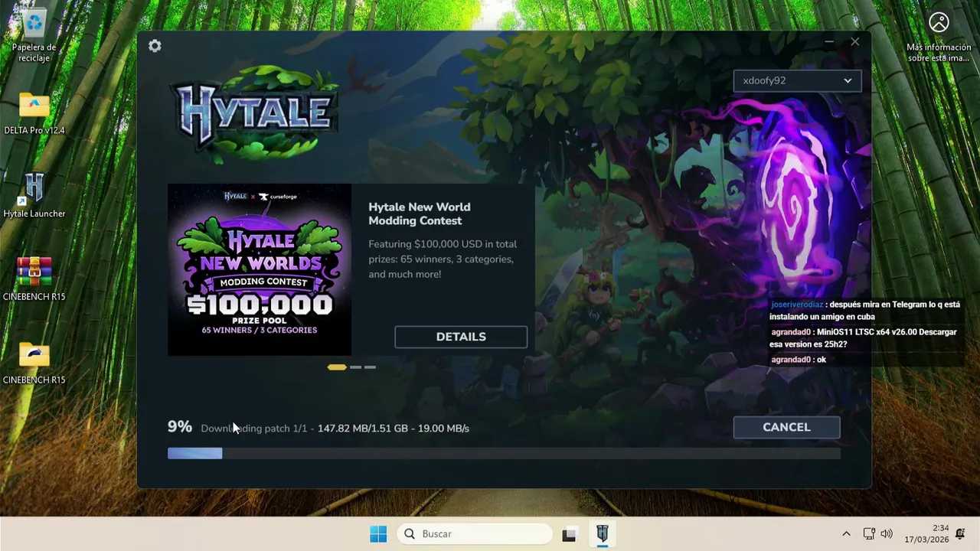The image size is (980, 551).
Task: Expand hidden system tray icons chevron
Action: point(846,534)
